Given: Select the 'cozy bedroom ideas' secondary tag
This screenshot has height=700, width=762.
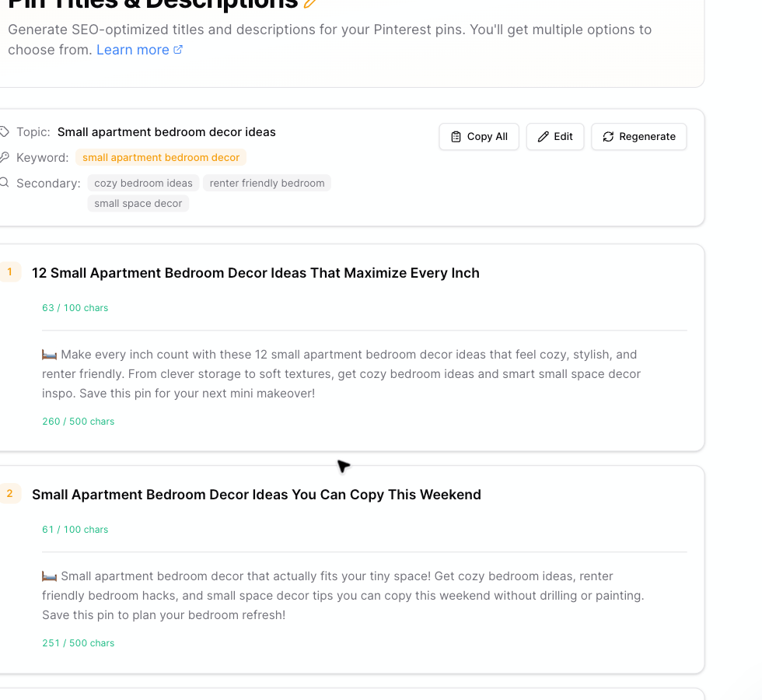Looking at the screenshot, I should [x=143, y=183].
